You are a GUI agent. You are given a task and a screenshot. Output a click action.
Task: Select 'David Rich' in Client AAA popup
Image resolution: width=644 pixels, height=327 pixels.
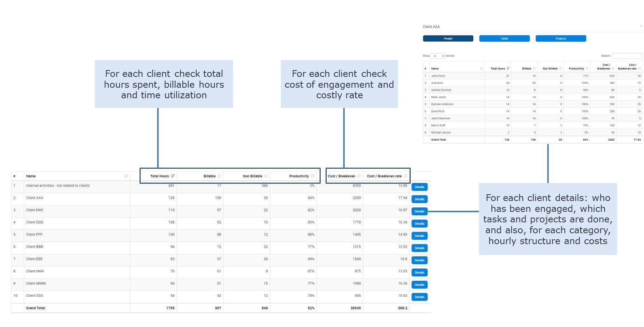[438, 111]
